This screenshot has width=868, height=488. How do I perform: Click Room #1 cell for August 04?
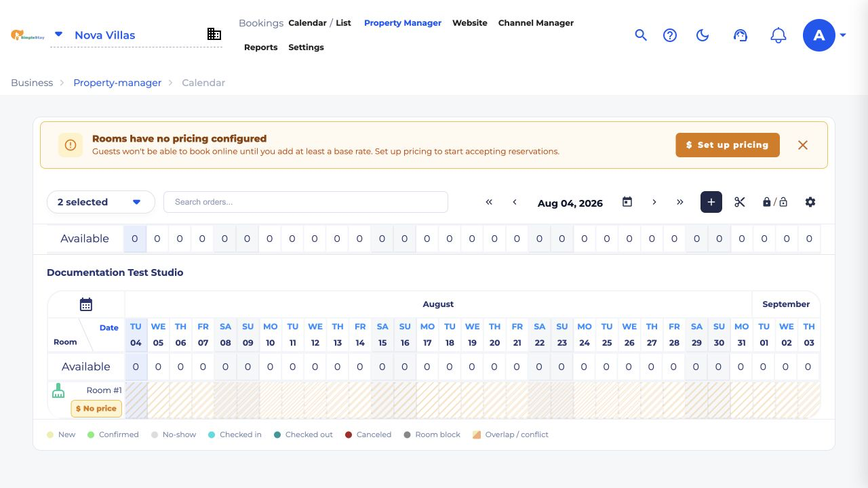click(136, 400)
